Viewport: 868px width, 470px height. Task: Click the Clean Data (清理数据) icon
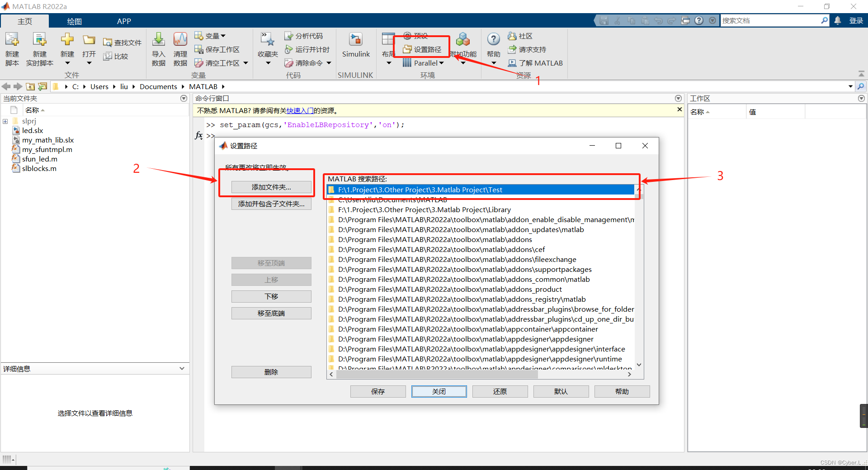click(180, 40)
